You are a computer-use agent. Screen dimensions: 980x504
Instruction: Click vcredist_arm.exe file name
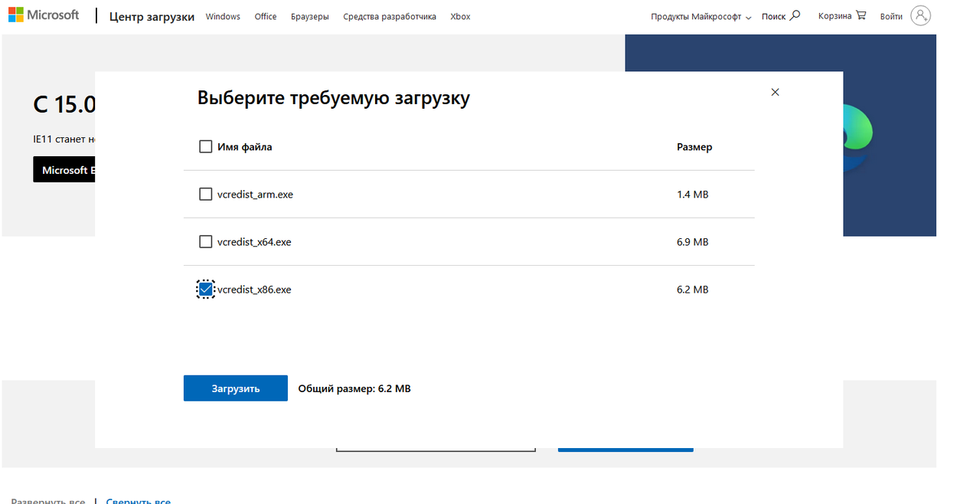click(255, 195)
